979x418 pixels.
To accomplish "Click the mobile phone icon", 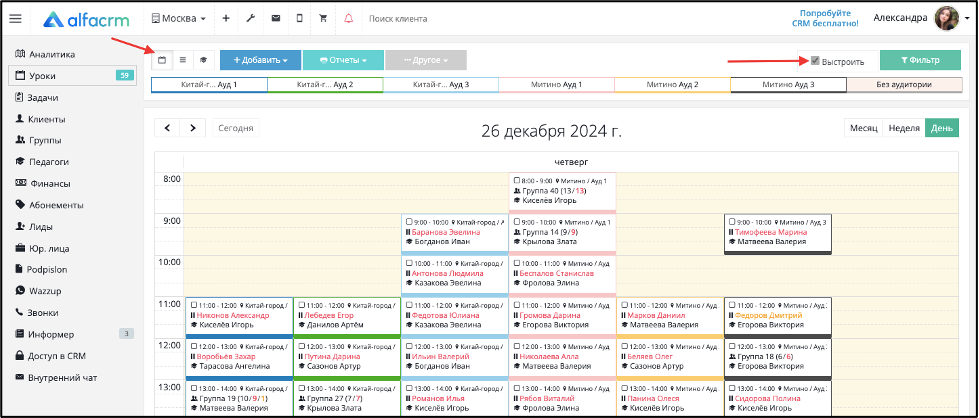I will coord(300,19).
